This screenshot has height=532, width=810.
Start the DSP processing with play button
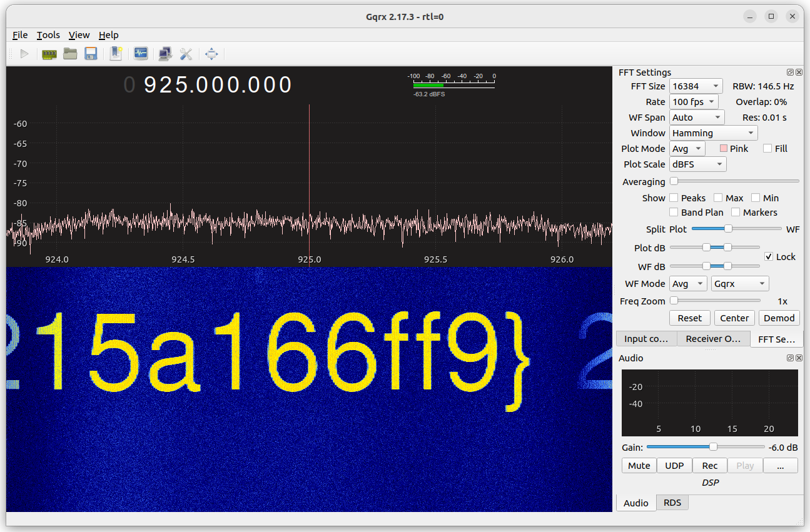click(x=24, y=54)
